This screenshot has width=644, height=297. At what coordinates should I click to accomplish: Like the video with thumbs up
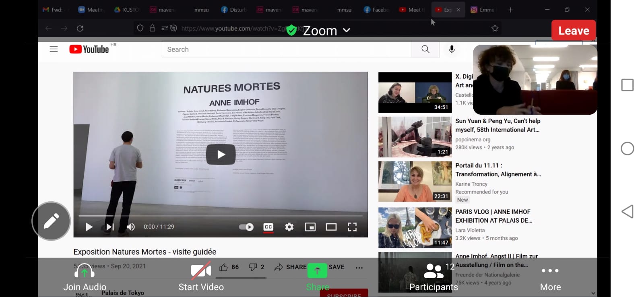pos(229,267)
